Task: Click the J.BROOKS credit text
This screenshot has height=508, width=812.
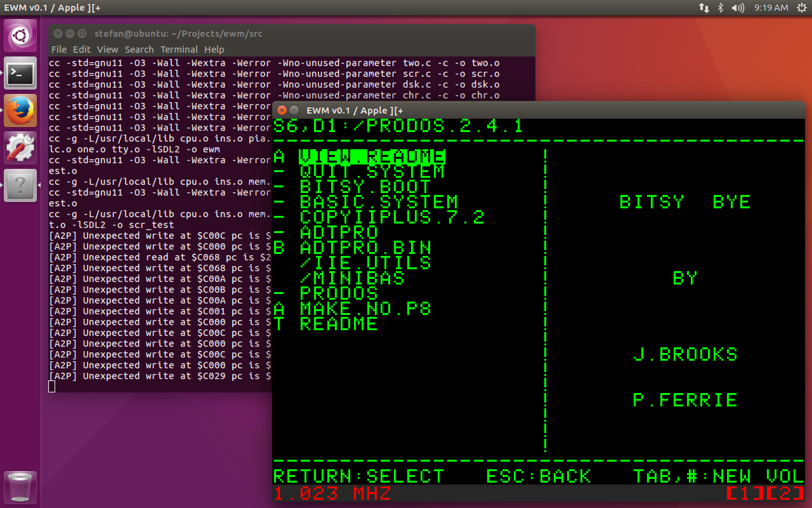Action: tap(685, 354)
